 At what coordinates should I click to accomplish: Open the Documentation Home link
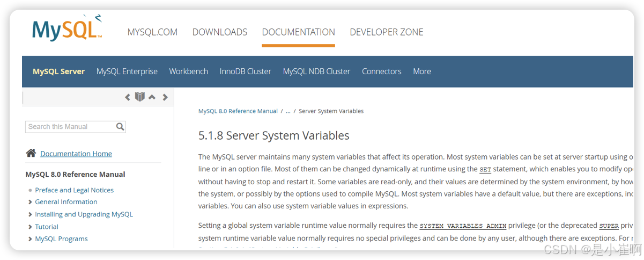click(76, 154)
